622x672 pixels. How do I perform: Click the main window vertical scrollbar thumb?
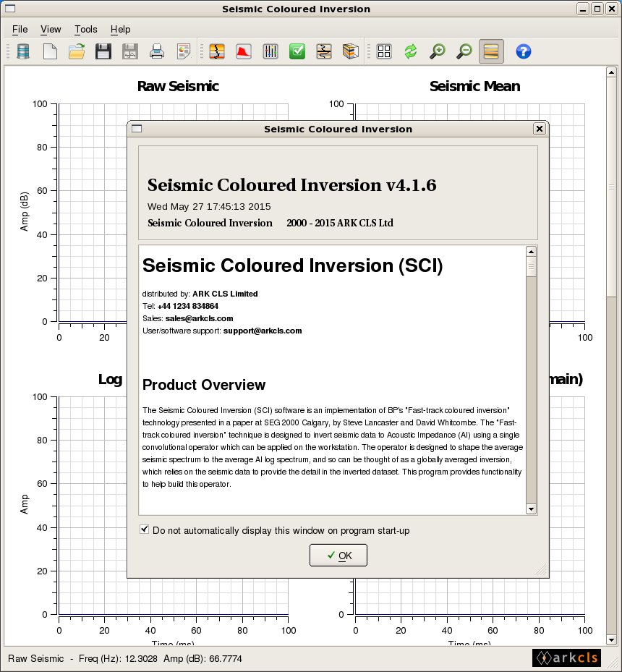pyautogui.click(x=611, y=187)
